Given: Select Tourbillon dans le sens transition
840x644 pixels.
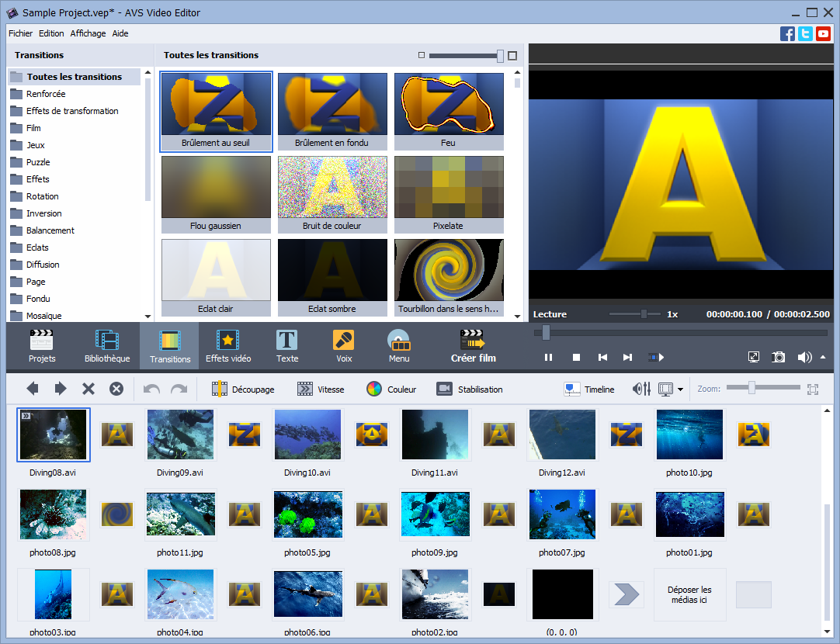Looking at the screenshot, I should (x=449, y=277).
